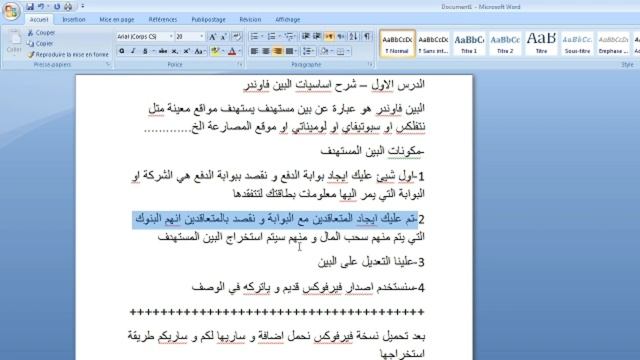Switch to the Insertion tab
This screenshot has height=360, width=640.
74,20
